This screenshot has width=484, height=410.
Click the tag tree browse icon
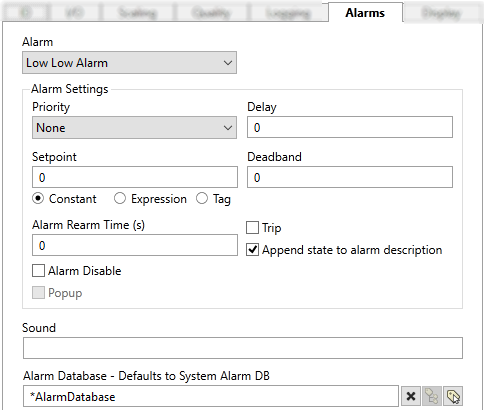(x=432, y=396)
